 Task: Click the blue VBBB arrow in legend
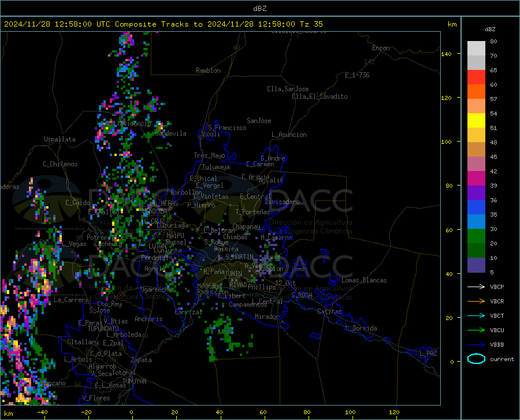coord(476,345)
